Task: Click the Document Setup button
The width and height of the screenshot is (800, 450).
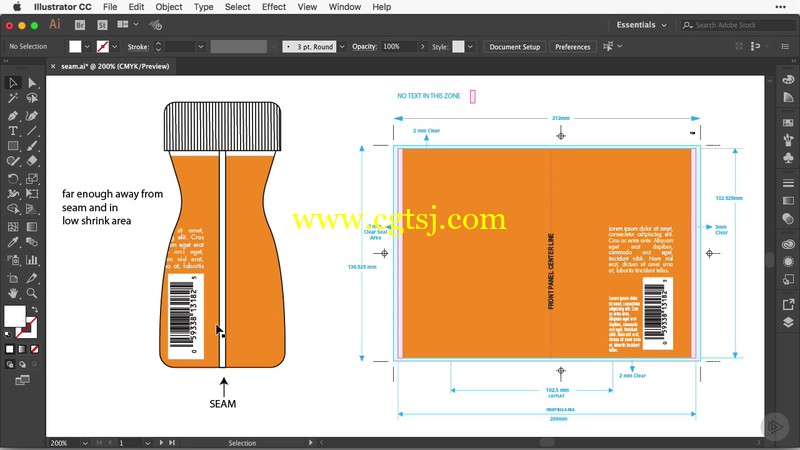Action: (x=514, y=46)
